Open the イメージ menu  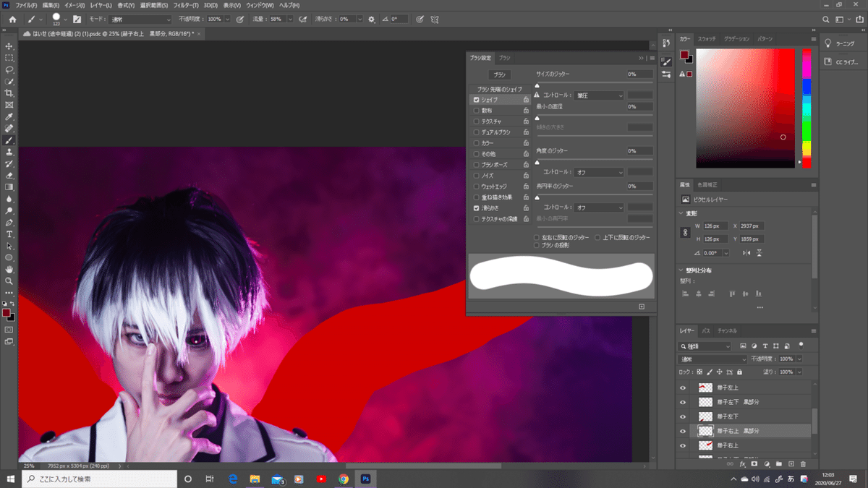[75, 5]
